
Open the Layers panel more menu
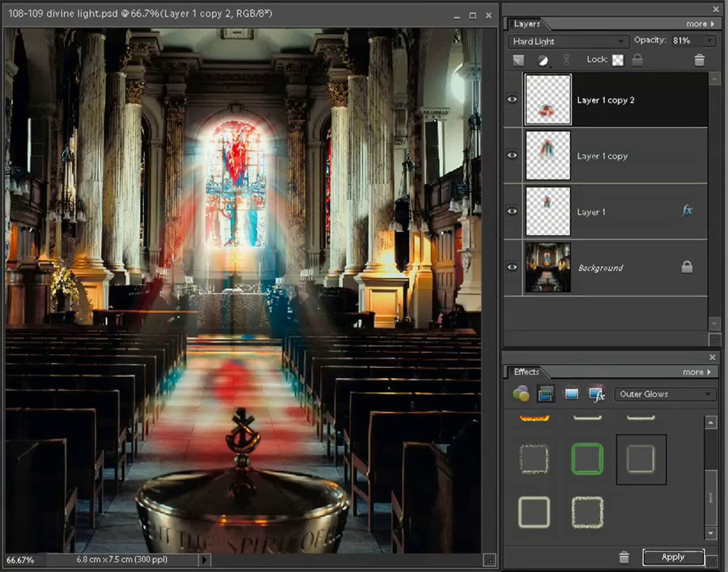(700, 24)
